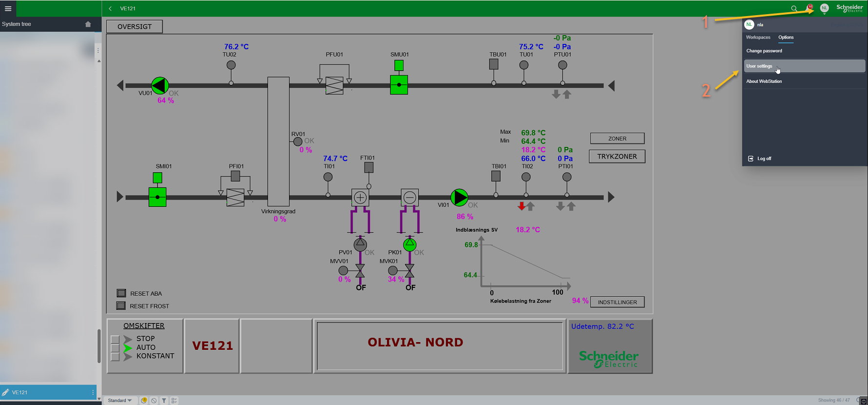
Task: Switch to the Options tab
Action: coord(786,38)
